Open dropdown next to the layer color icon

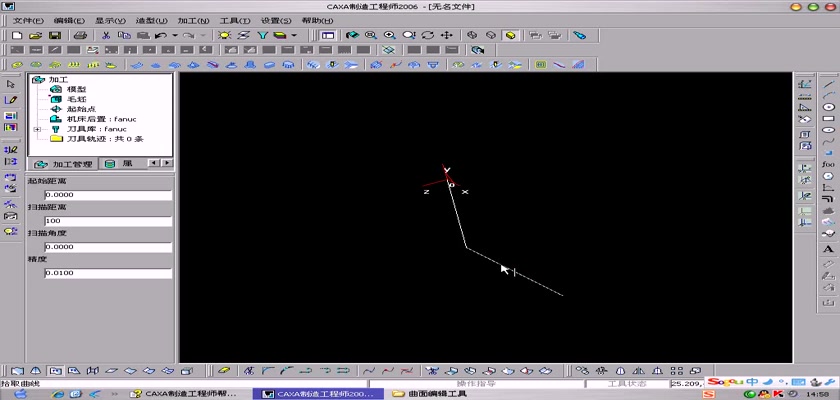(x=294, y=35)
